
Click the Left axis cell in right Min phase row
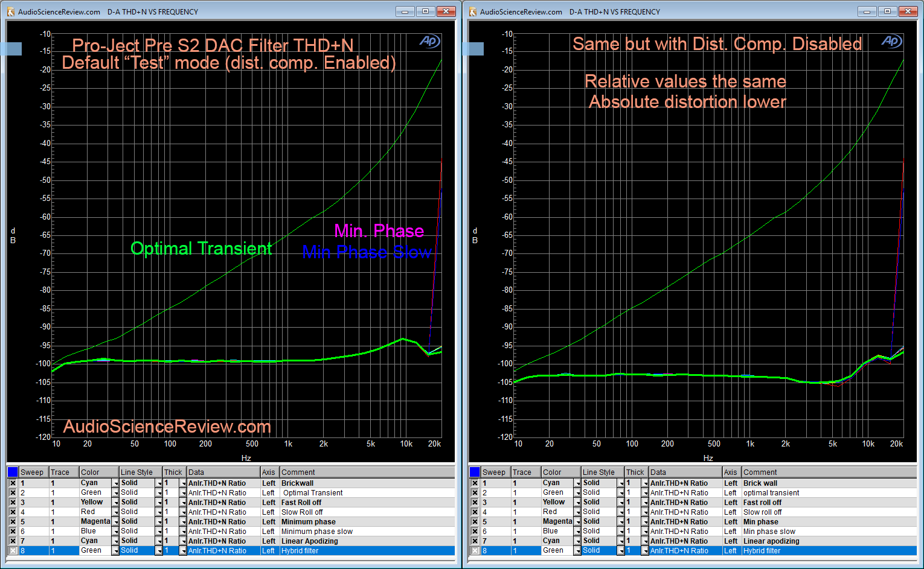click(731, 522)
